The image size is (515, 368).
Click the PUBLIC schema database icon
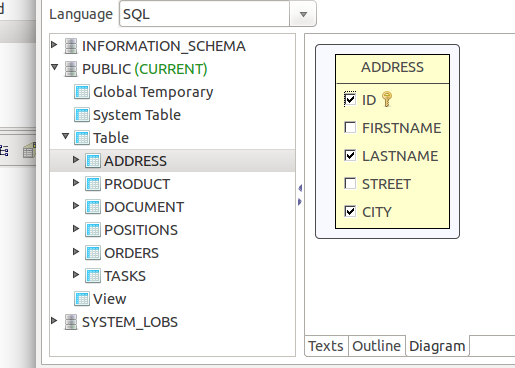pyautogui.click(x=71, y=69)
